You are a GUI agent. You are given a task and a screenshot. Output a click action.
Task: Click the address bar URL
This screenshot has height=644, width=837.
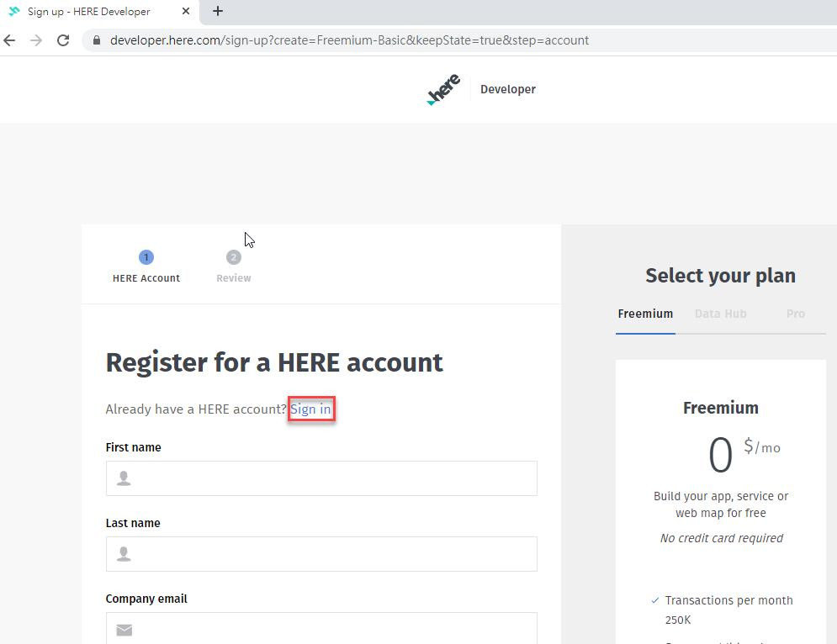pos(349,40)
